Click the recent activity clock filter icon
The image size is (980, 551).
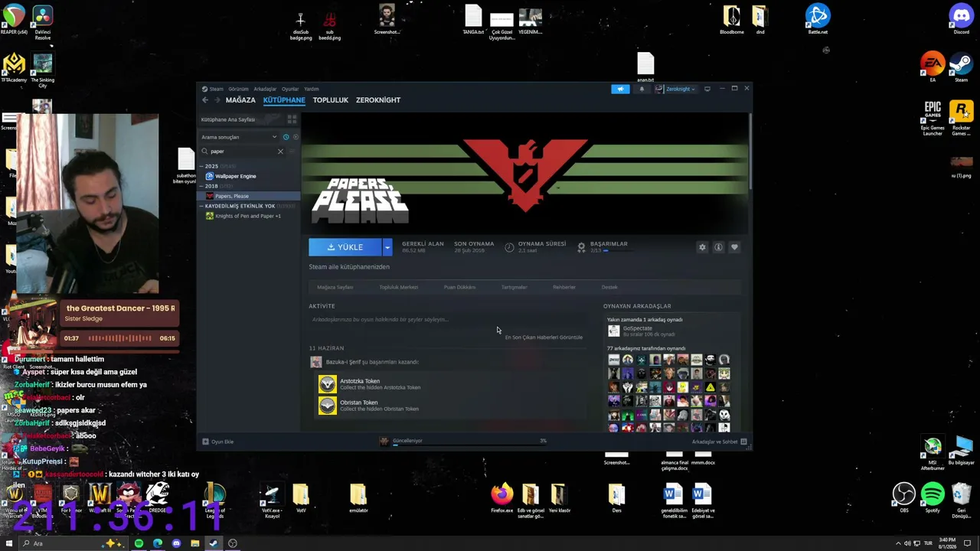click(x=286, y=137)
